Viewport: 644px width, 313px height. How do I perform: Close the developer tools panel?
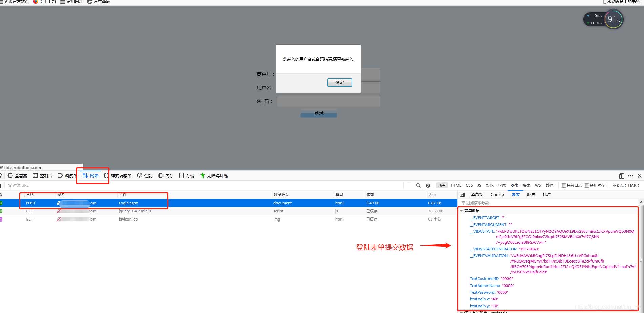tap(640, 175)
